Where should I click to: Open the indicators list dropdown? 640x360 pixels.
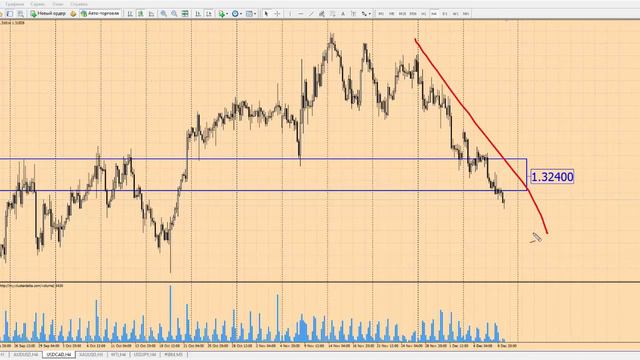pos(223,13)
